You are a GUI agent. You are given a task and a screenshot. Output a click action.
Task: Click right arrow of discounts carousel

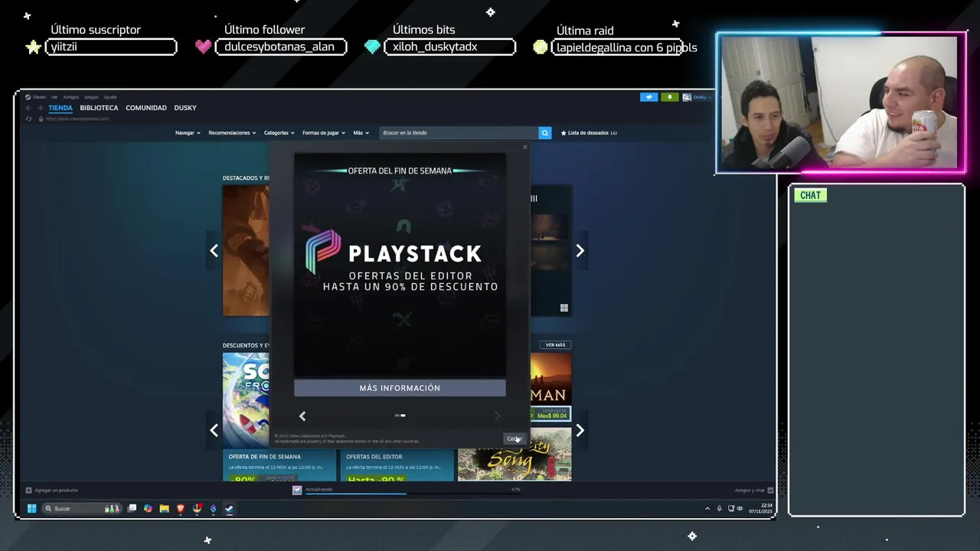tap(580, 430)
